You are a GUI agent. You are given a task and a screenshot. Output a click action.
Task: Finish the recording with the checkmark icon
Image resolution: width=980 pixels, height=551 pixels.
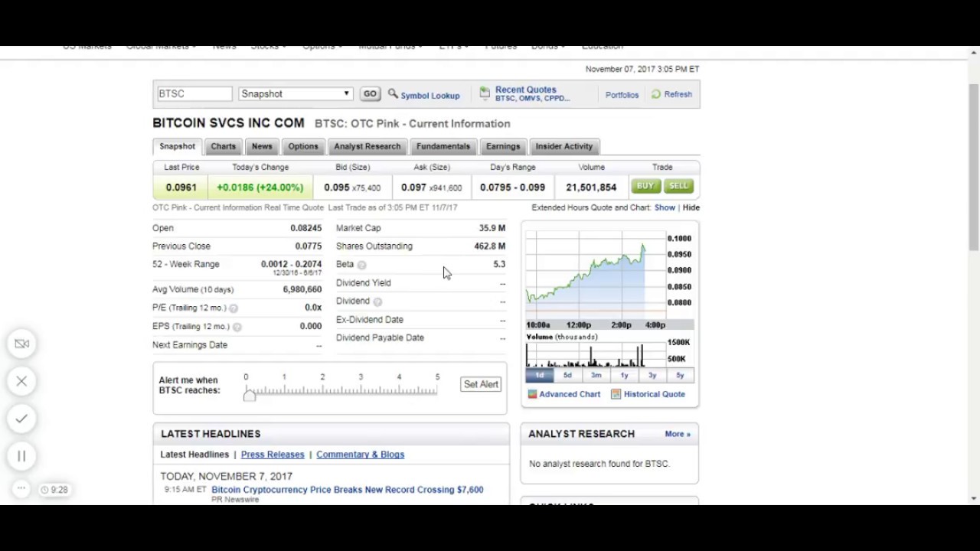click(21, 419)
